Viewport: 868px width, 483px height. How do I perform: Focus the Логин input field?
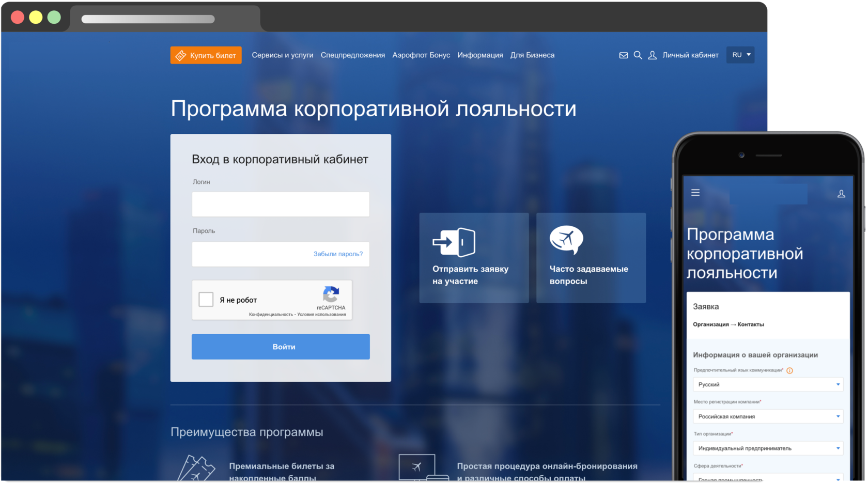pyautogui.click(x=281, y=204)
